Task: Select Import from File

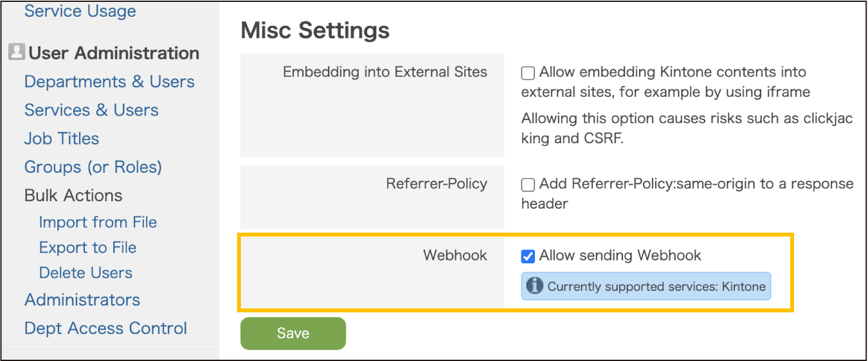Action: click(x=98, y=222)
